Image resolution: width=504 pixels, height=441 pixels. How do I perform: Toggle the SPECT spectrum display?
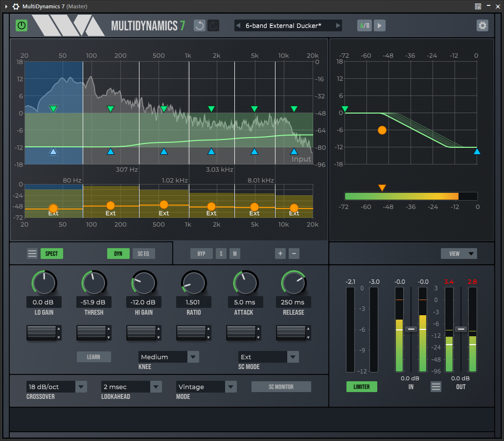coord(51,254)
